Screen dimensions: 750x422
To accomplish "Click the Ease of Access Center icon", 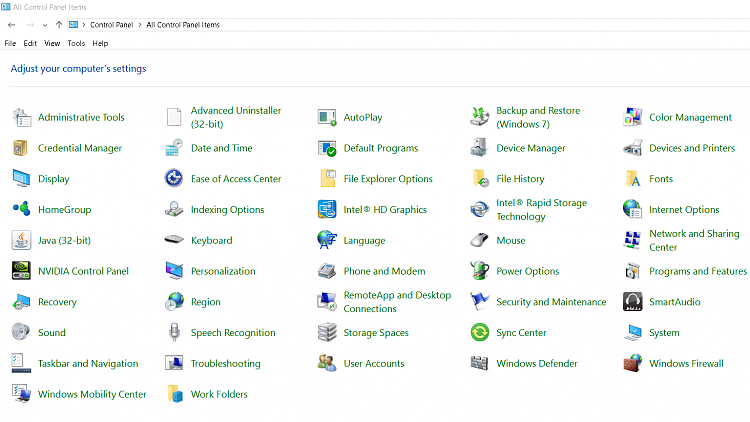I will [174, 178].
